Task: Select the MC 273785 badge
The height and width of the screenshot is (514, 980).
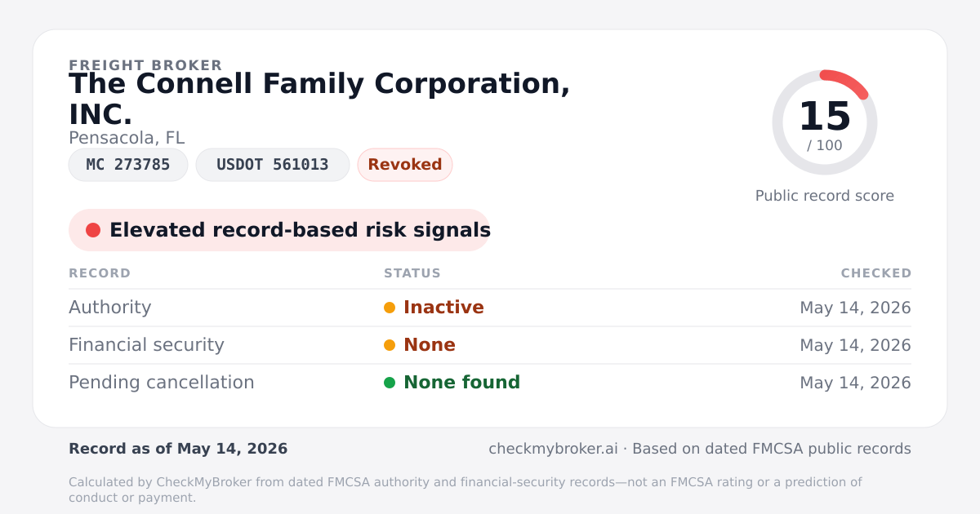Action: [x=128, y=165]
